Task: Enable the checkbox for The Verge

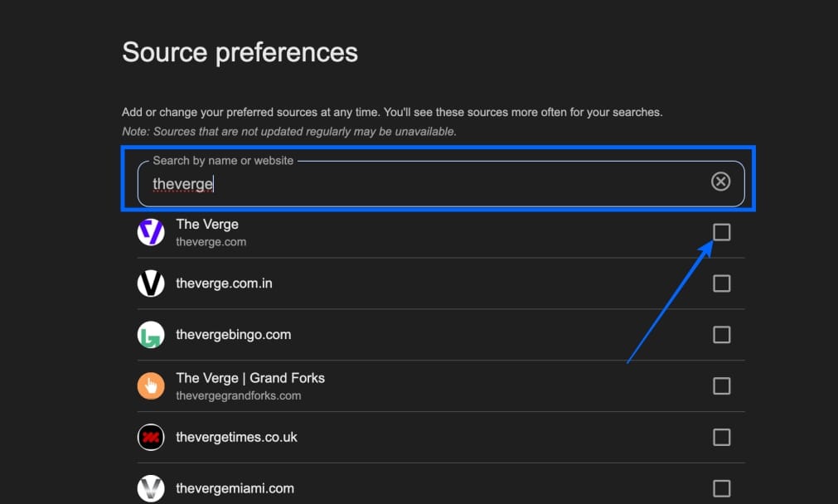Action: [721, 232]
